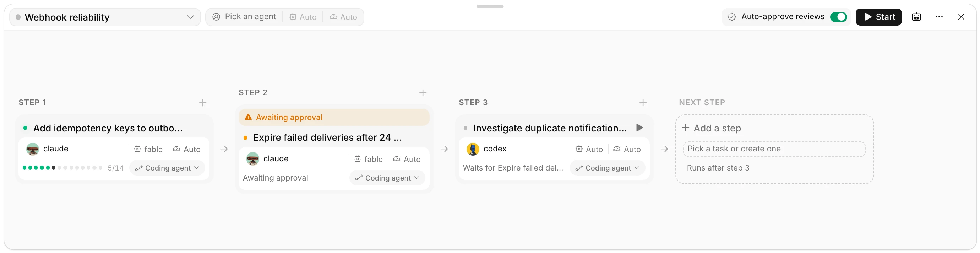
Task: Select top bar model Auto option
Action: point(303,17)
